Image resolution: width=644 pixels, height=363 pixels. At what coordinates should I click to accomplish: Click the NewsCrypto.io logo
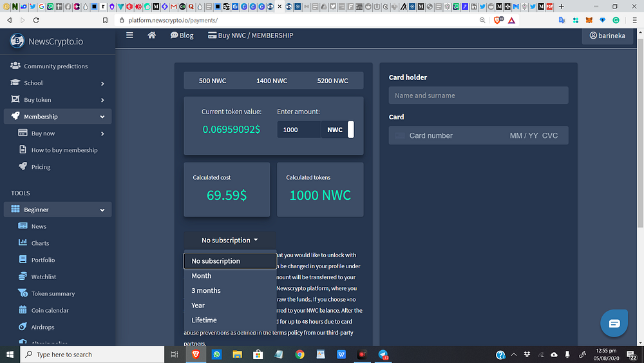coord(46,41)
